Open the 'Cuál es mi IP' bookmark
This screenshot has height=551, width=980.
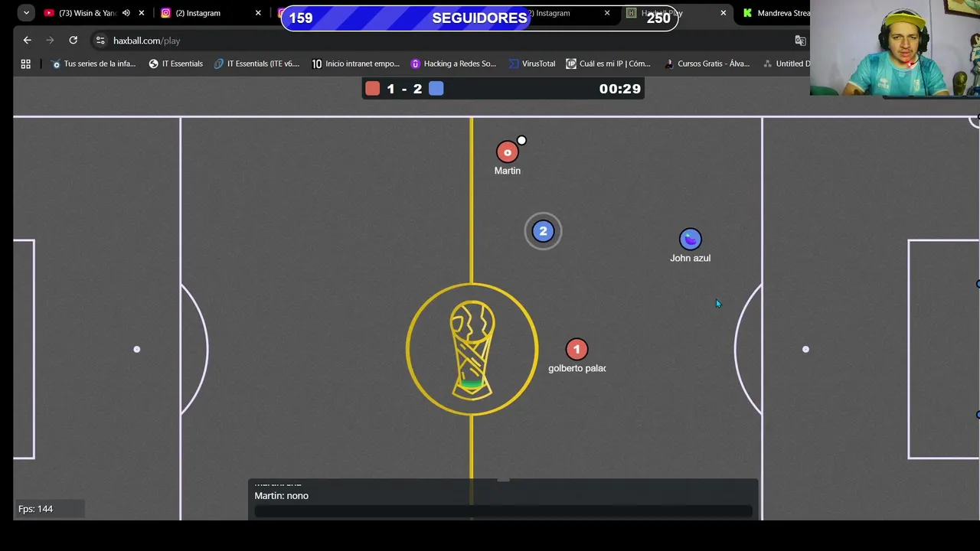point(609,64)
